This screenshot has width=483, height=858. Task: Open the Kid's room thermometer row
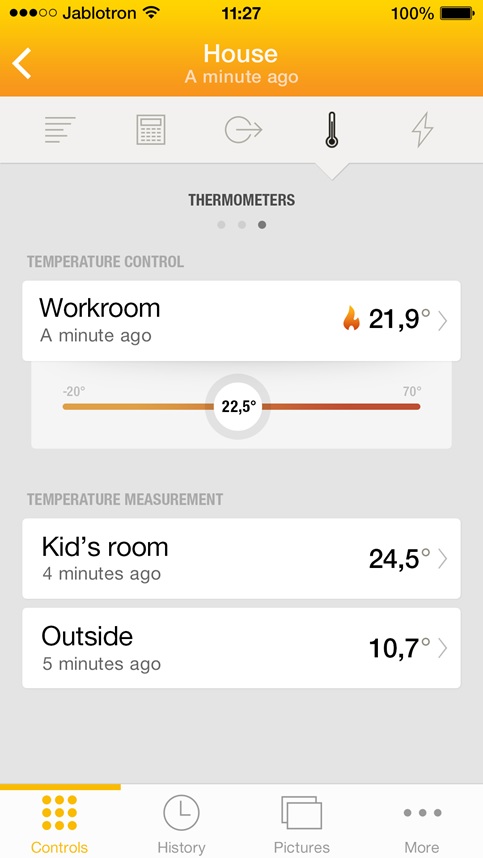click(x=241, y=559)
